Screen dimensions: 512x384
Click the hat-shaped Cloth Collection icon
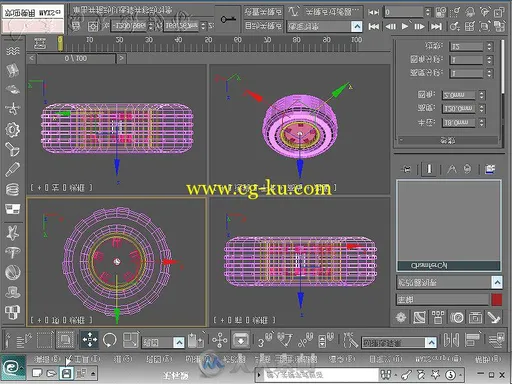pos(13,292)
